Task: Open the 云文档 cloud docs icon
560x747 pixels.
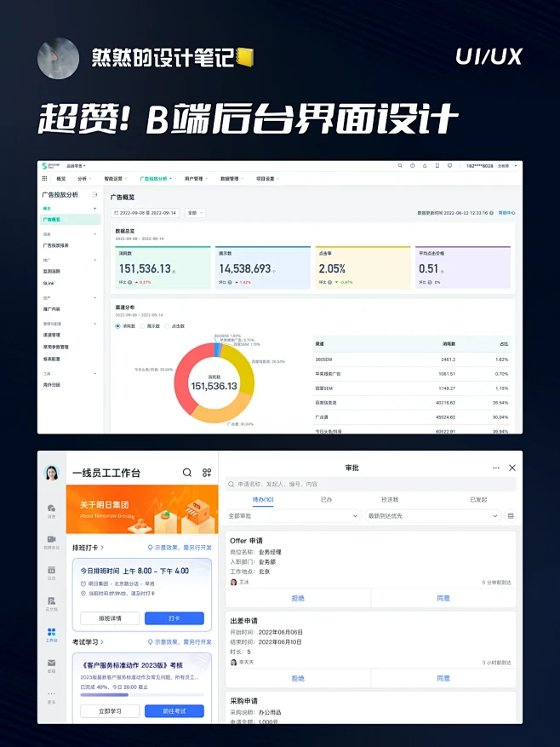Action: point(52,601)
